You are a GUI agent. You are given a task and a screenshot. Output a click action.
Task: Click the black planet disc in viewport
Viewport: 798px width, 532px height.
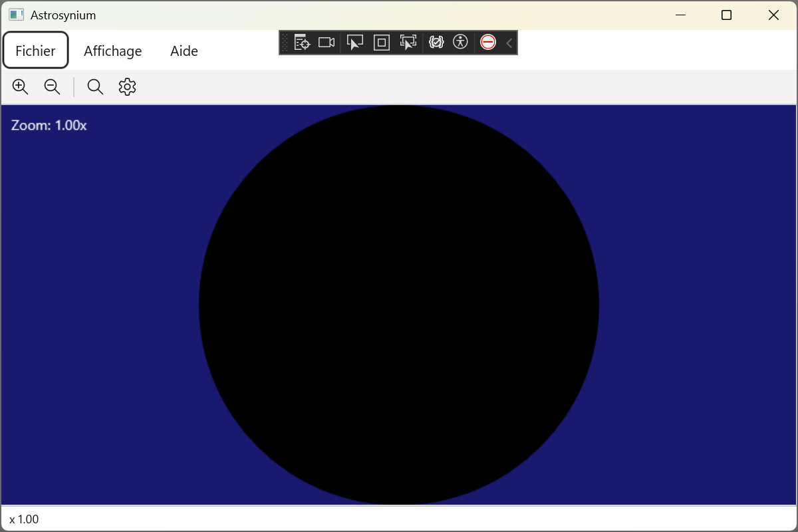399,306
